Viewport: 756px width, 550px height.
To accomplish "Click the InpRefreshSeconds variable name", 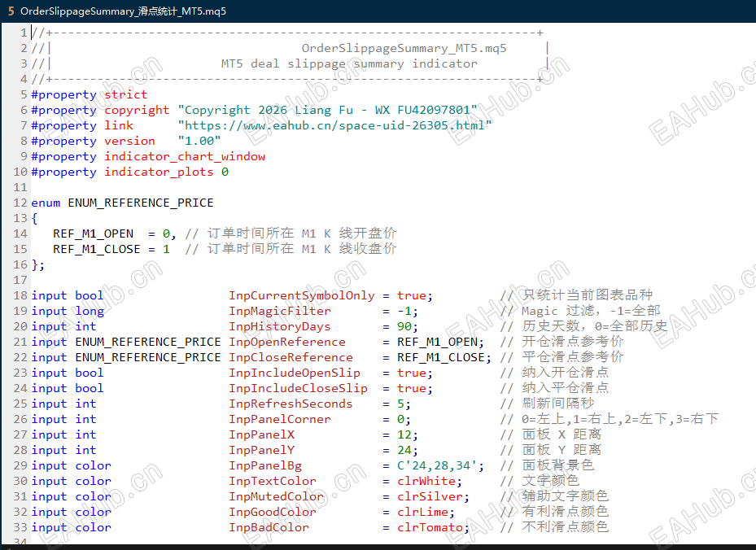I will click(x=291, y=404).
